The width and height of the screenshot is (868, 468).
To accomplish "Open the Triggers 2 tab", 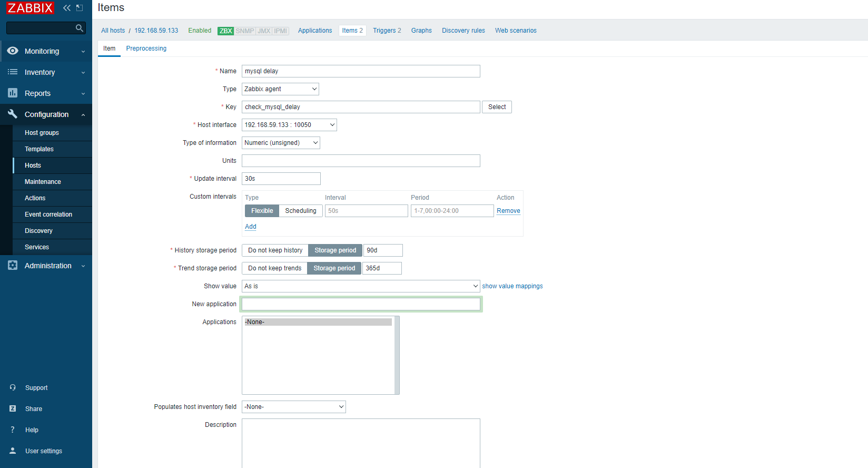I will click(387, 31).
